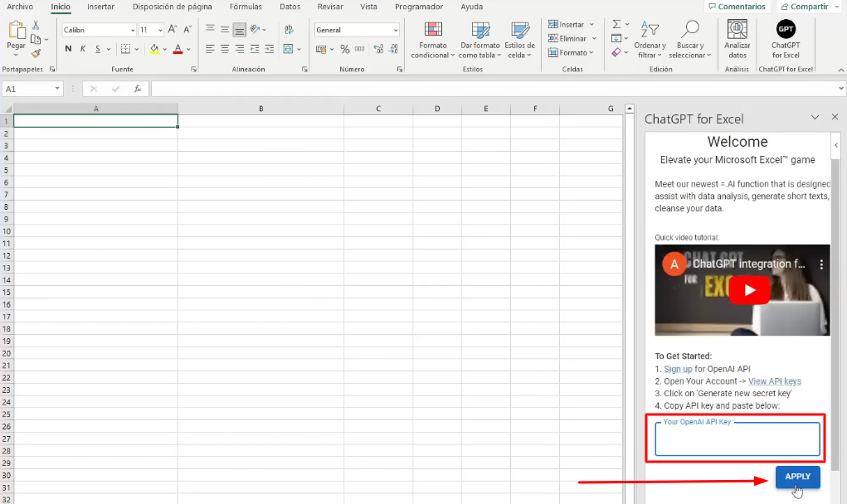Image resolution: width=847 pixels, height=504 pixels.
Task: Follow the View API keys link
Action: [774, 381]
